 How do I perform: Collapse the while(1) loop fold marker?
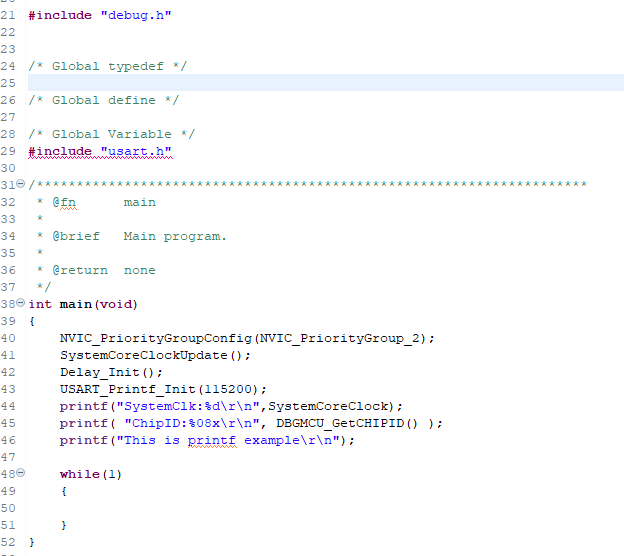pyautogui.click(x=21, y=474)
